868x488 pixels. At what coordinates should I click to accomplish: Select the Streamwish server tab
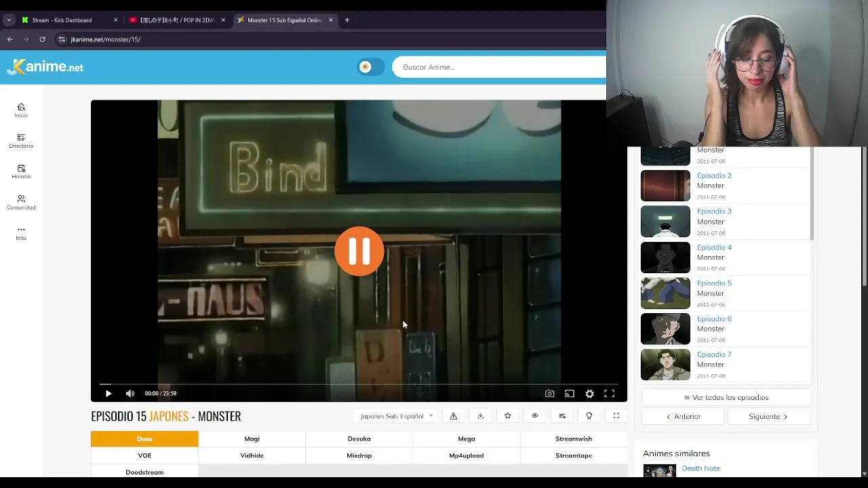[x=574, y=439]
